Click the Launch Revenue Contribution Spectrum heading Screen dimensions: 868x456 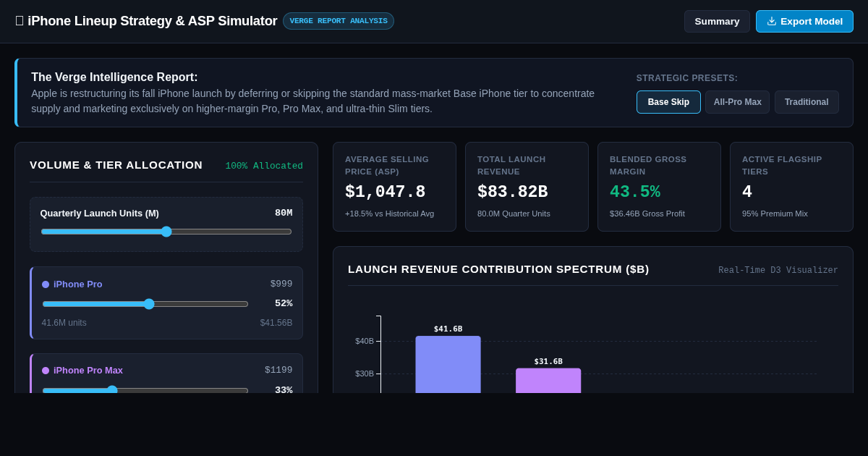[x=498, y=269]
